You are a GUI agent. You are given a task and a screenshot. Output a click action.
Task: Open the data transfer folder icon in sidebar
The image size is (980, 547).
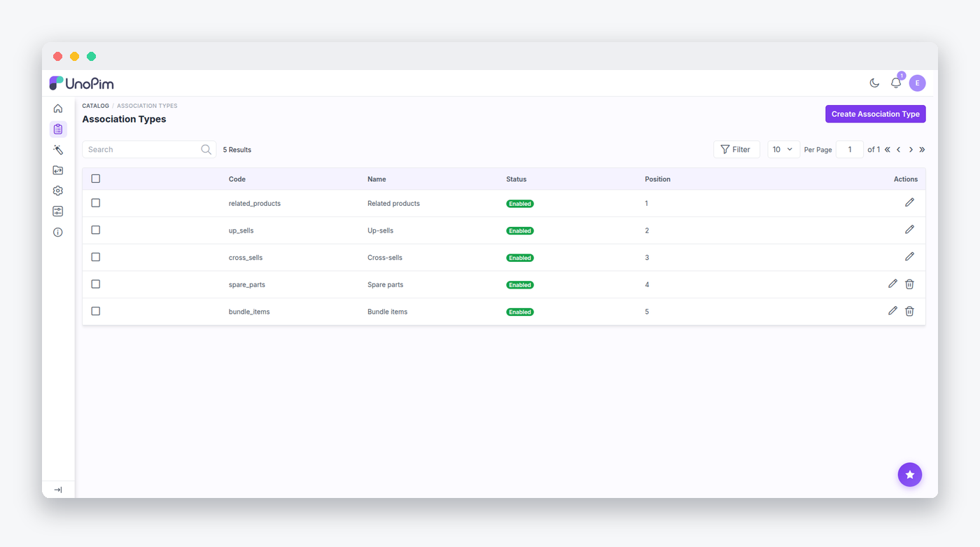point(58,170)
